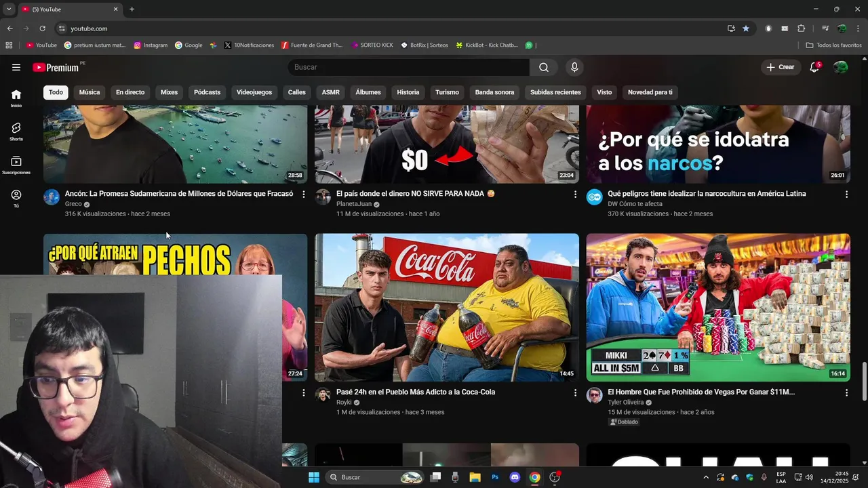The width and height of the screenshot is (868, 488).
Task: Open options for the Coca-Cola video
Action: 575,392
